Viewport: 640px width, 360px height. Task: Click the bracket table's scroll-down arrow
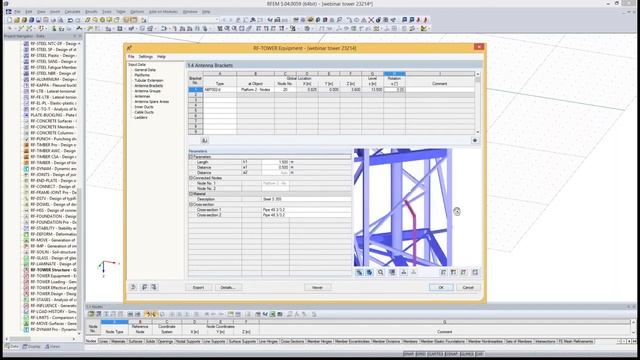point(478,132)
